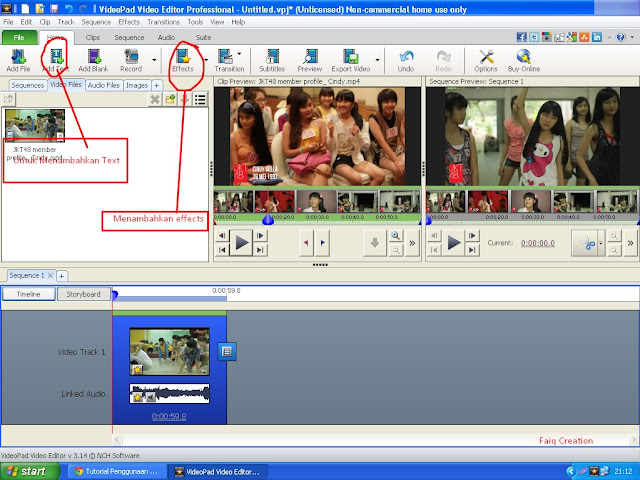Open the Transition toolbar icon
640x480 pixels.
tap(229, 60)
